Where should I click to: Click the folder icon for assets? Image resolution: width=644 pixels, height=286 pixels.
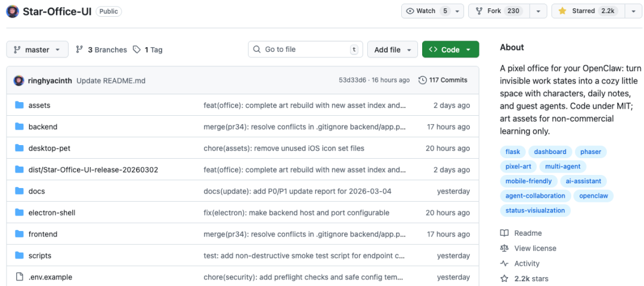point(19,105)
